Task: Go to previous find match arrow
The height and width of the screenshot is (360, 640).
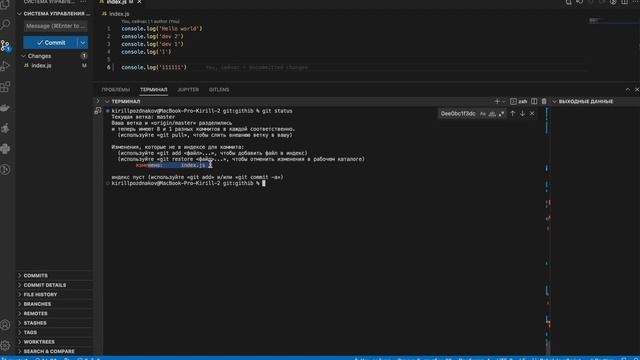Action: coord(513,113)
